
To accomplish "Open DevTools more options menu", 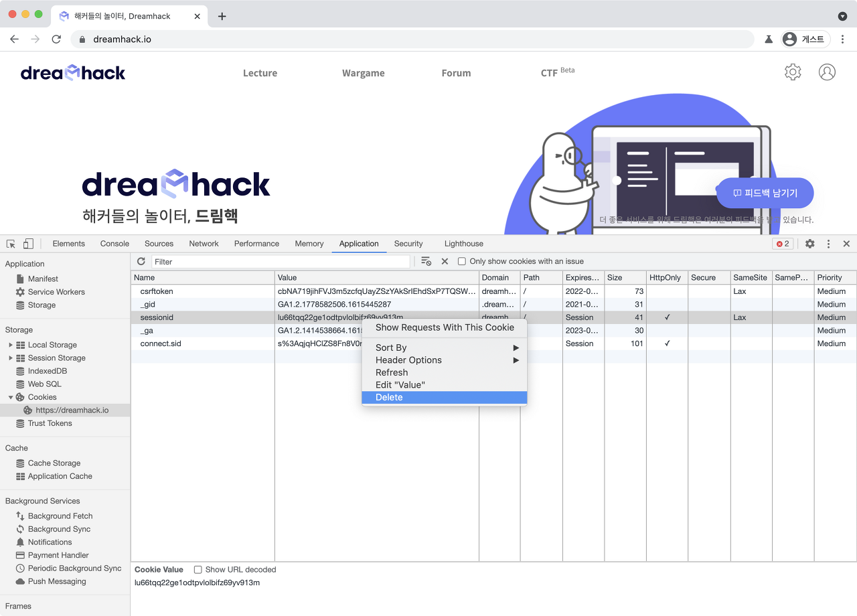I will pyautogui.click(x=828, y=244).
